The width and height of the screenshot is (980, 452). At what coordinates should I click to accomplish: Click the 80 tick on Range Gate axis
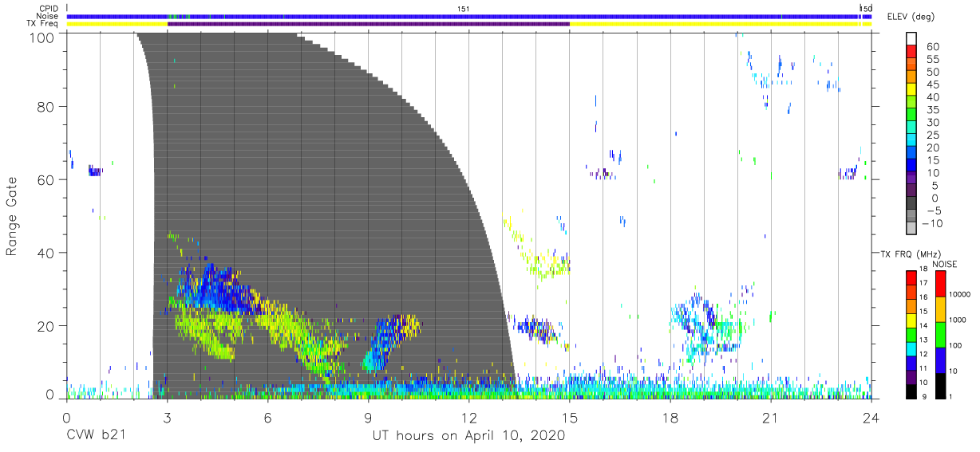(47, 106)
